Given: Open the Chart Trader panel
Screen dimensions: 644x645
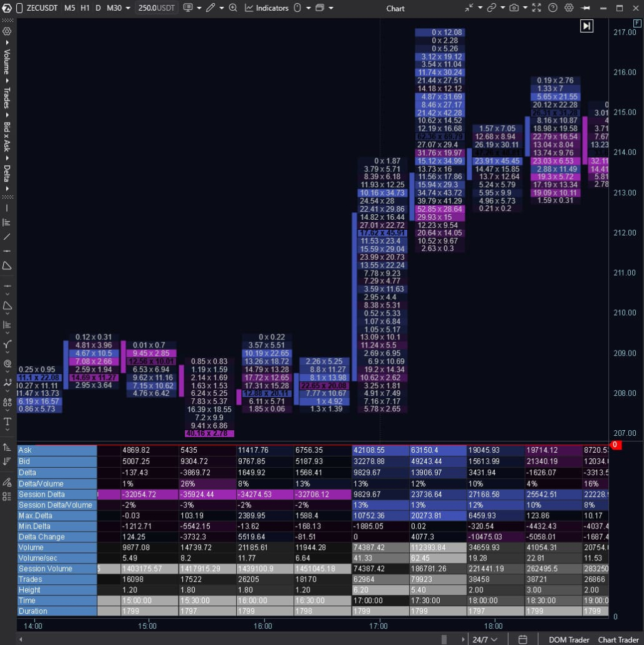Looking at the screenshot, I should 618,639.
